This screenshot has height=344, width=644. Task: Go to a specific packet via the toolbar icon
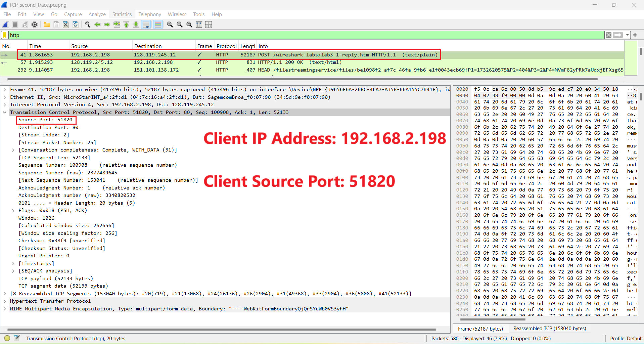coord(117,25)
